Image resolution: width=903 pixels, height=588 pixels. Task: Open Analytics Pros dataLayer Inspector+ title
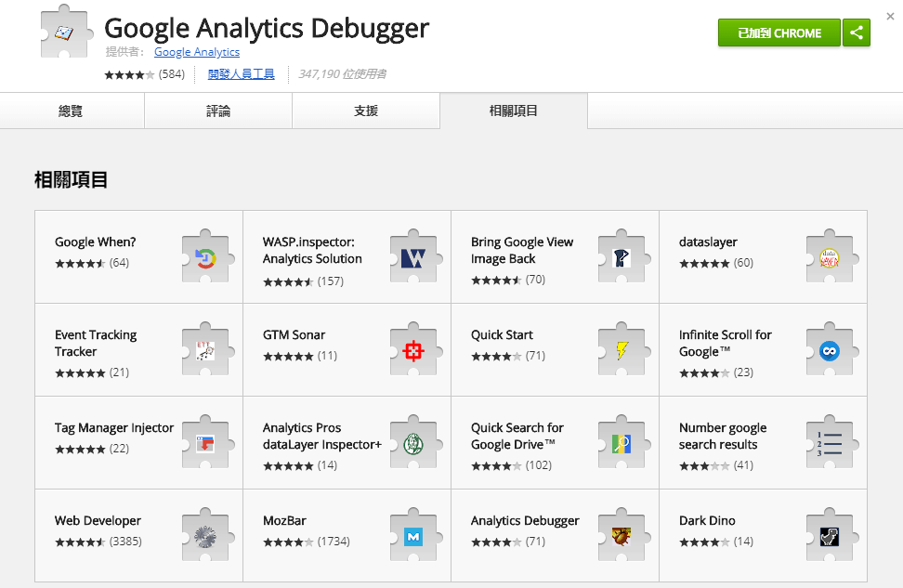pos(322,436)
